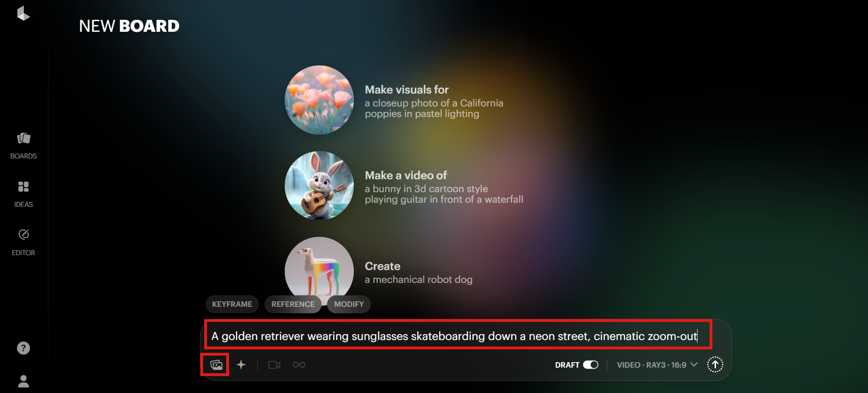Screen dimensions: 868x393
Task: Click the sparkle enhance prompt icon
Action: coord(241,365)
